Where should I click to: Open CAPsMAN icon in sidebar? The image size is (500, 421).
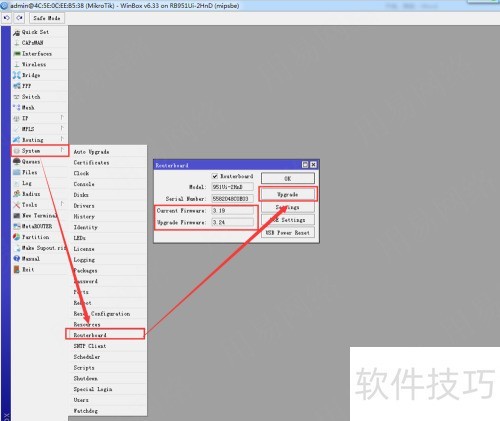point(17,43)
